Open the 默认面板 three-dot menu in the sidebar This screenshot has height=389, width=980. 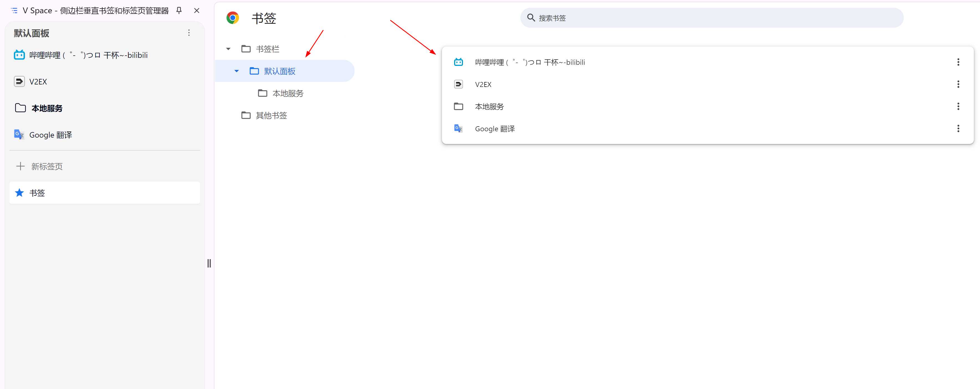[x=189, y=33]
